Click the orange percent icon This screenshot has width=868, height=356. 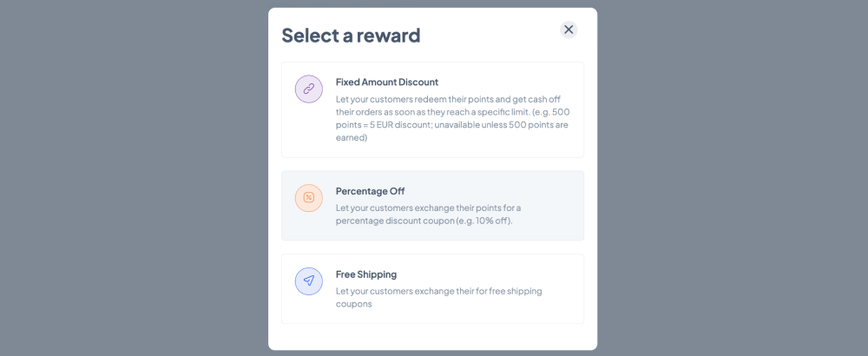tap(309, 198)
